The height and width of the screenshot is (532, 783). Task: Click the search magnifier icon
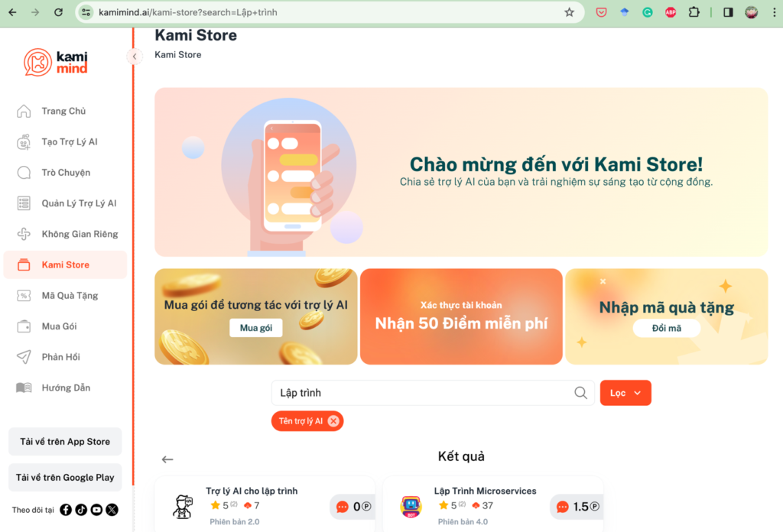click(x=580, y=393)
